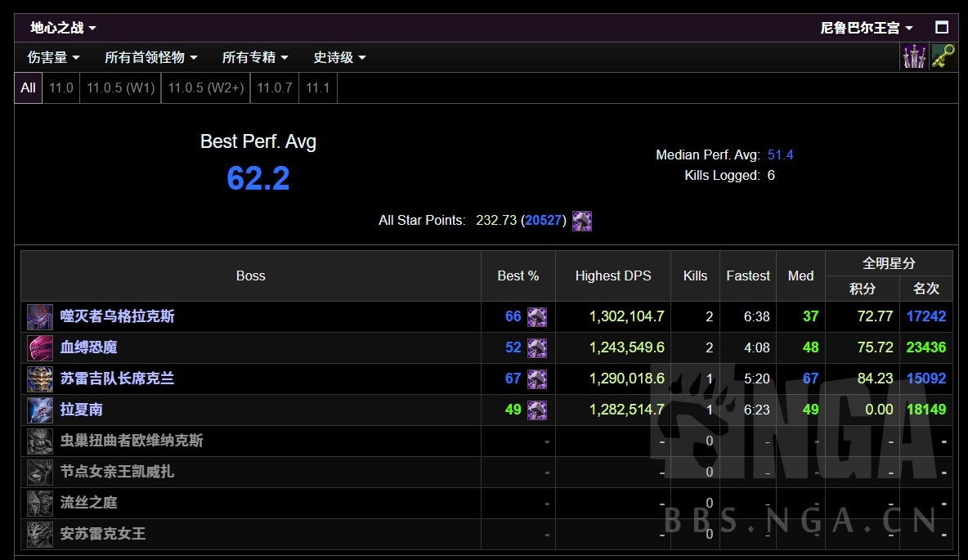Click the spec icon beside Best % 66
The image size is (968, 560).
pos(537,316)
